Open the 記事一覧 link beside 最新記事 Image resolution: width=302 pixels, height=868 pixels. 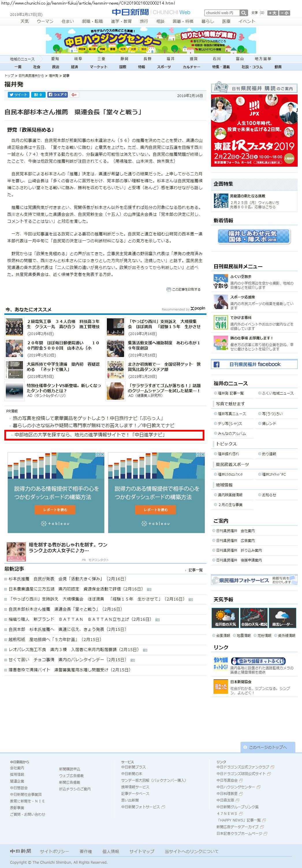195,570
